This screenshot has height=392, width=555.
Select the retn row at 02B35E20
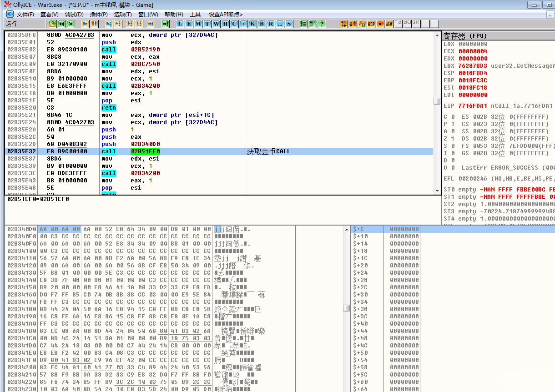(219, 108)
